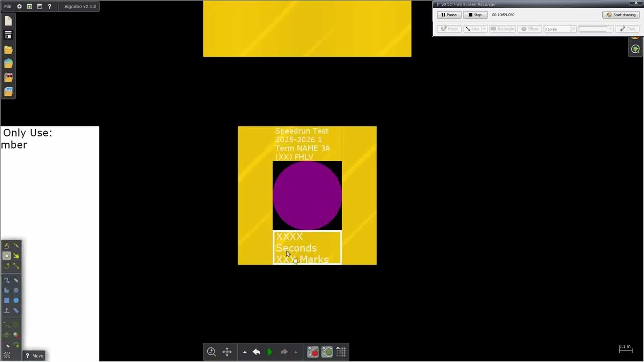This screenshot has width=644, height=362.
Task: Open the File menu in Algodoo
Action: tap(8, 7)
